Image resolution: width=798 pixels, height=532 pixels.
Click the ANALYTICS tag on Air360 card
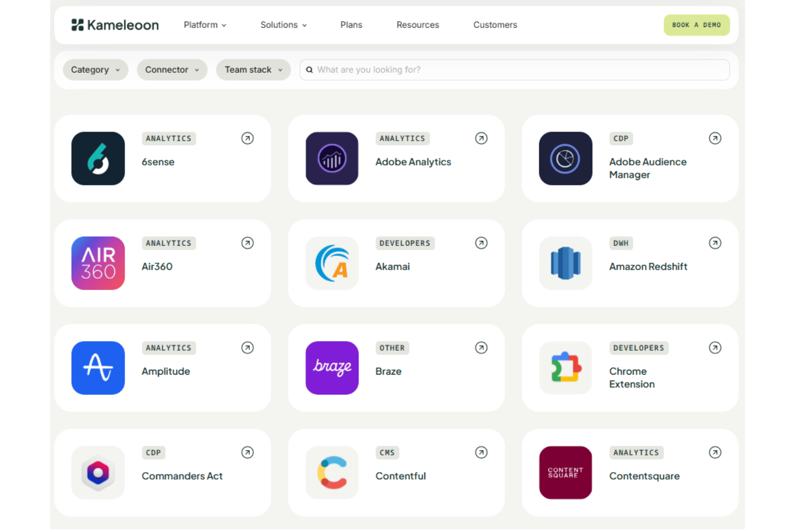pyautogui.click(x=169, y=243)
